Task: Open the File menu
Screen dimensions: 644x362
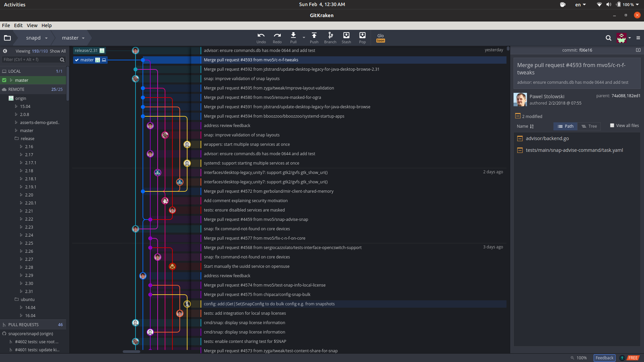Action: click(6, 25)
